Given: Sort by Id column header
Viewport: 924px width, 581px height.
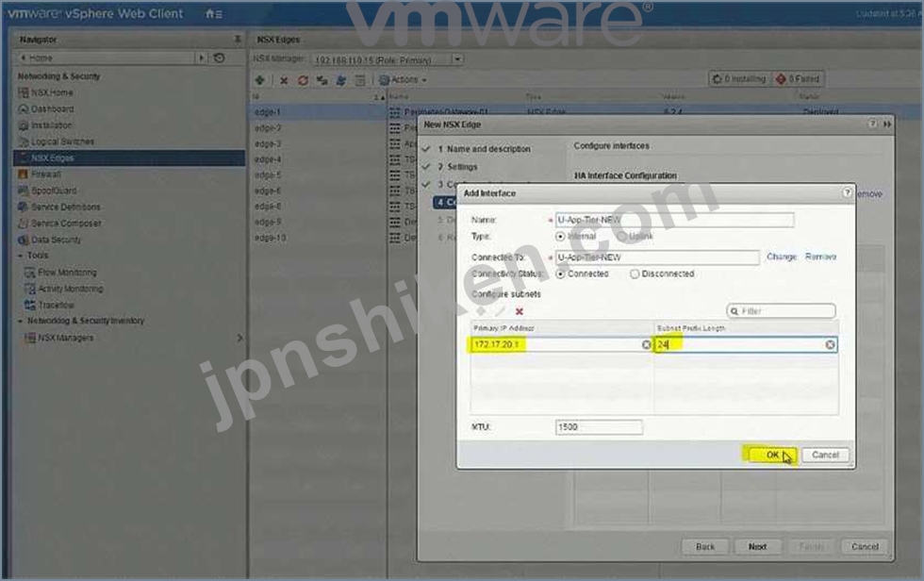Looking at the screenshot, I should [319, 96].
